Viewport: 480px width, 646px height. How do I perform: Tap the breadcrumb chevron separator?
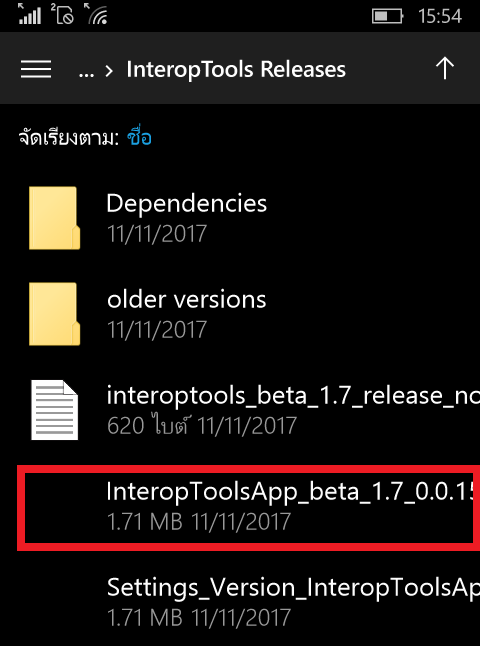(x=109, y=71)
